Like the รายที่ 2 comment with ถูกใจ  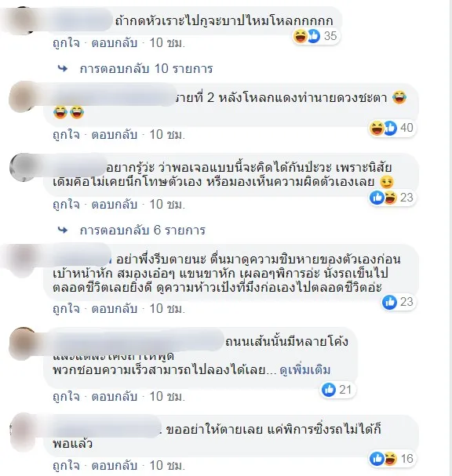pyautogui.click(x=66, y=134)
